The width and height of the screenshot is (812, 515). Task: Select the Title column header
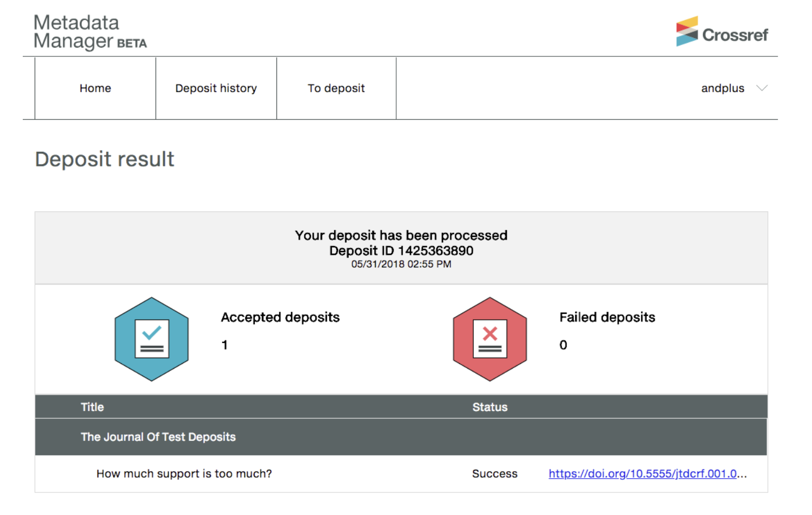pyautogui.click(x=92, y=407)
